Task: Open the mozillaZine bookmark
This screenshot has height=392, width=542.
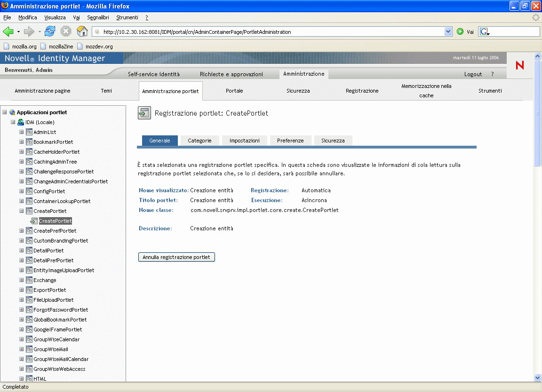Action: tap(56, 46)
